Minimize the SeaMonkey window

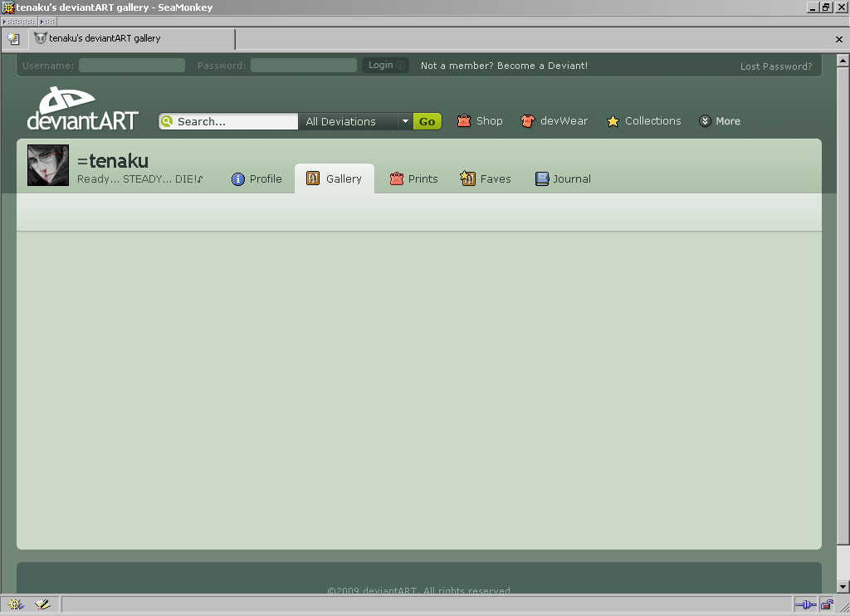[x=812, y=7]
